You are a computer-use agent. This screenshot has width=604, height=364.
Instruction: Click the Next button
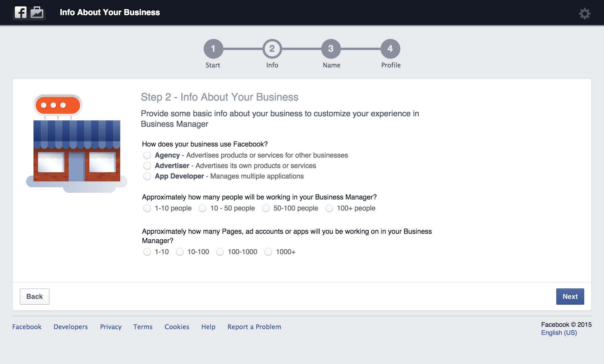tap(570, 297)
